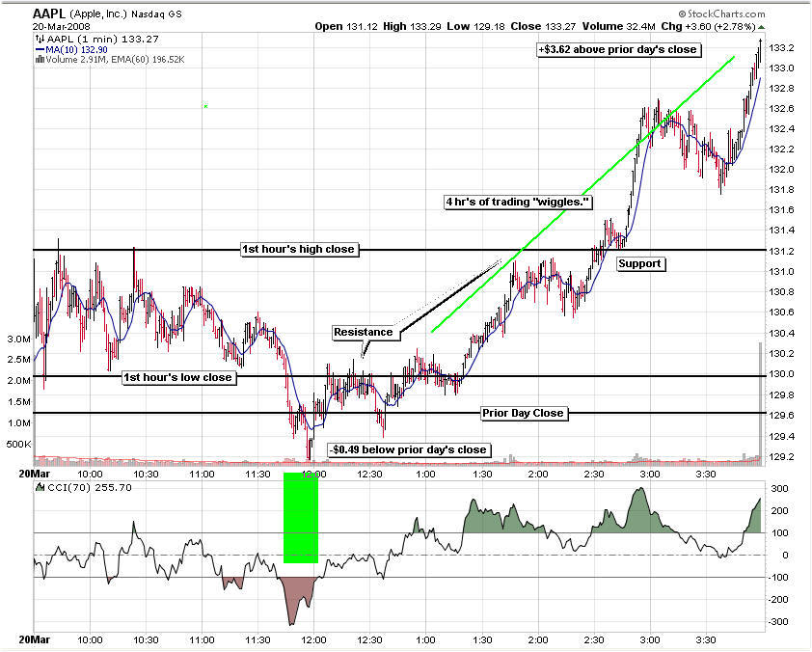Click 10:30 on the CCI panel's time axis

coord(146,639)
